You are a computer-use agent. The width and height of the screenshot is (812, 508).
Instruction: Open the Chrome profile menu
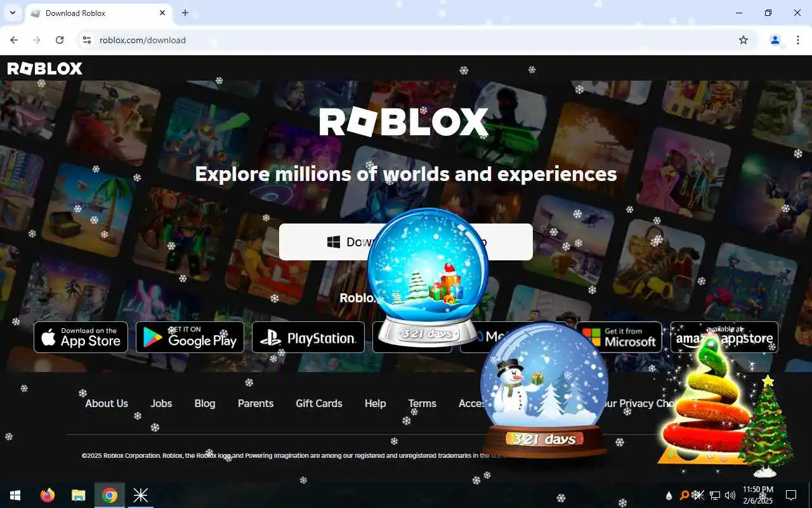[775, 40]
